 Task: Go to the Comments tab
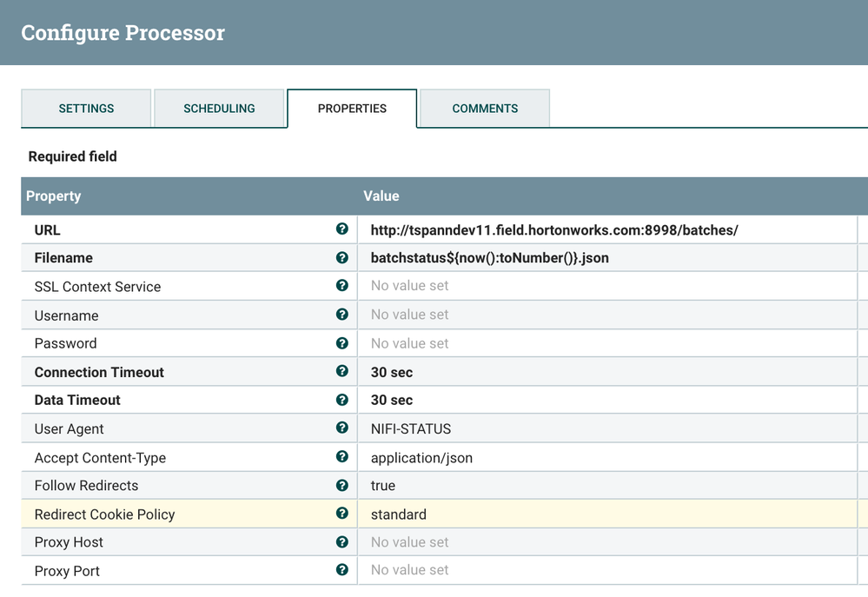(485, 109)
